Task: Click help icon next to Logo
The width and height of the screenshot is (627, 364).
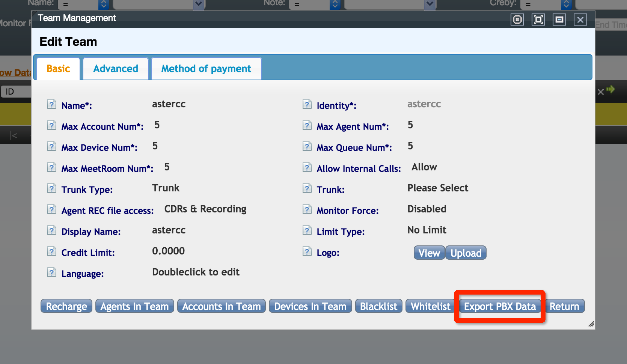Action: [307, 251]
